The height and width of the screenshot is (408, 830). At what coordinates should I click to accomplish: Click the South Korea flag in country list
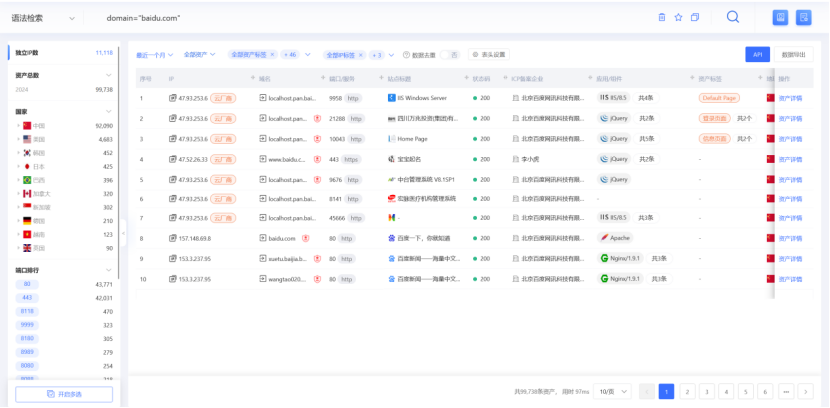tap(27, 153)
